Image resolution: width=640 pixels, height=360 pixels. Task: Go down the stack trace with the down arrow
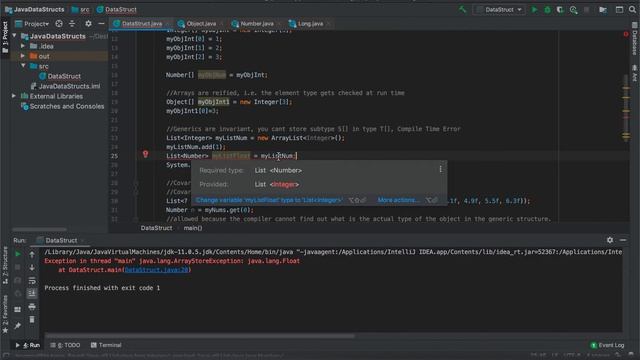point(32,267)
